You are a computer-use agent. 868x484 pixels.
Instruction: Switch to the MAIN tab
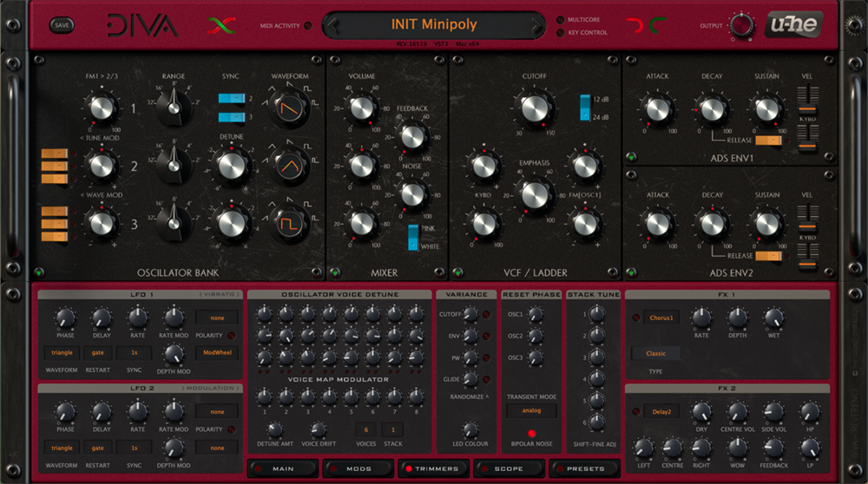284,468
